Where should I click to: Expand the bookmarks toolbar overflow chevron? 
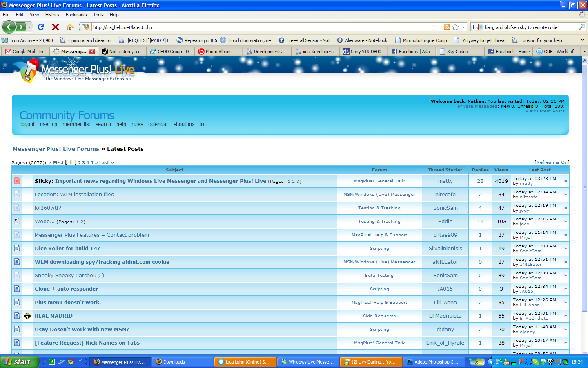click(x=583, y=40)
